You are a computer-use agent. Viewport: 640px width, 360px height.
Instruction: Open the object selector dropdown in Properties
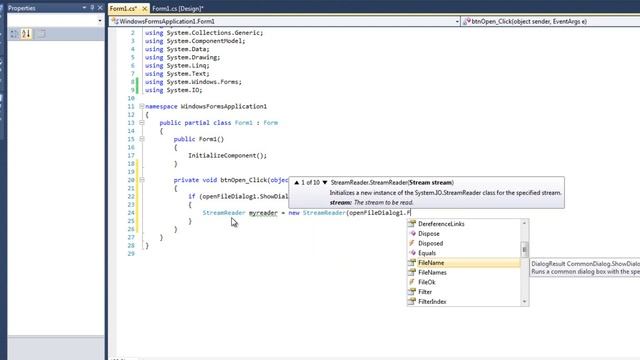(x=100, y=21)
